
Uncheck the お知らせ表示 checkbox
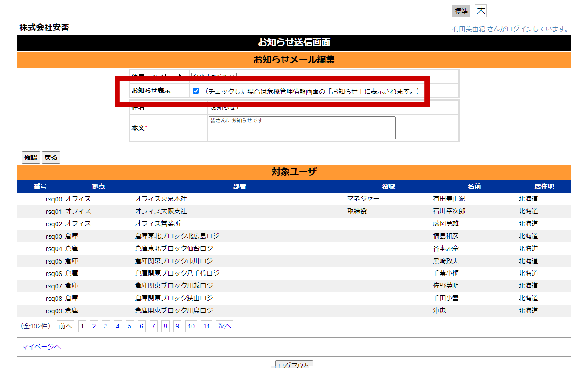[196, 91]
